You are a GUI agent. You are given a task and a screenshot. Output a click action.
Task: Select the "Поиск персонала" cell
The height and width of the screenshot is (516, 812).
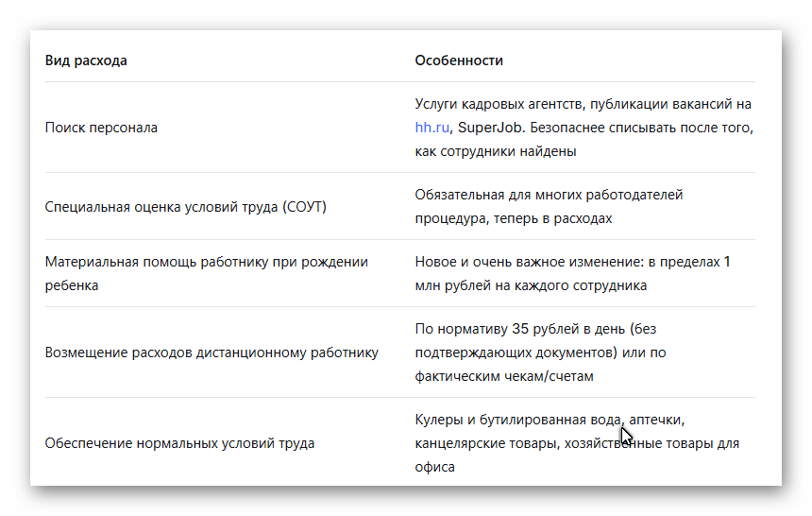coord(101,128)
